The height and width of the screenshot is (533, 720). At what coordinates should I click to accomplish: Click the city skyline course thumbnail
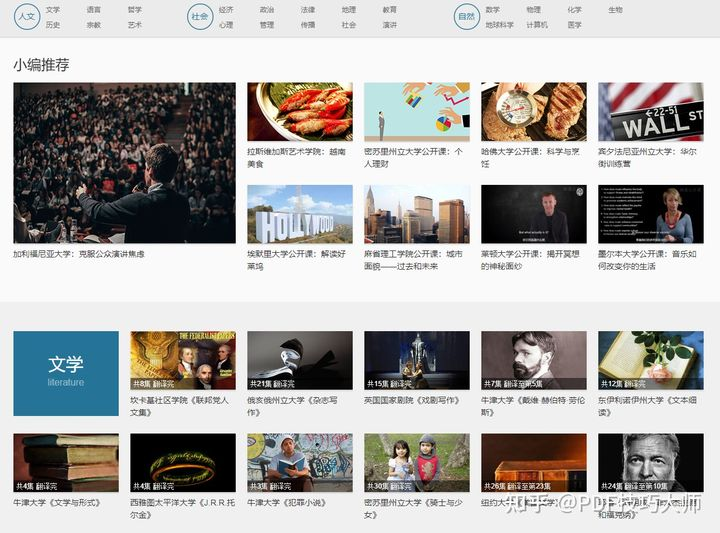point(417,214)
